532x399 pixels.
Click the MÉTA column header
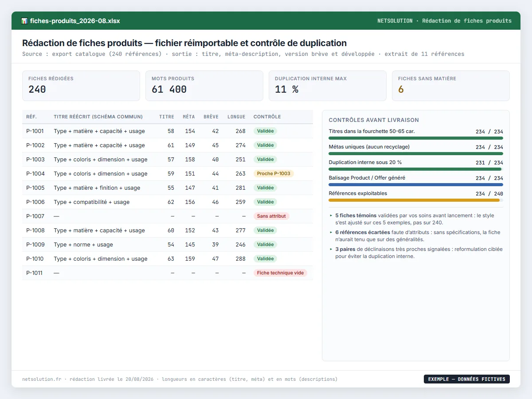tap(189, 117)
